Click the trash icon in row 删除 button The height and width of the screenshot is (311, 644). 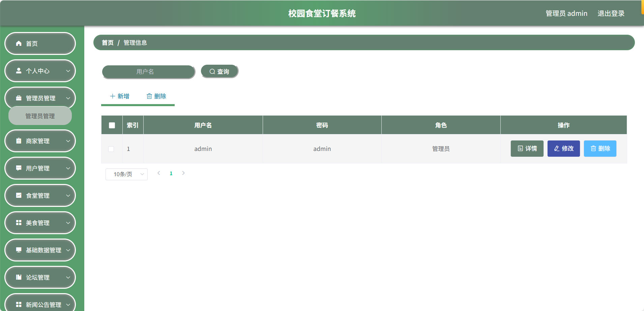(x=593, y=149)
